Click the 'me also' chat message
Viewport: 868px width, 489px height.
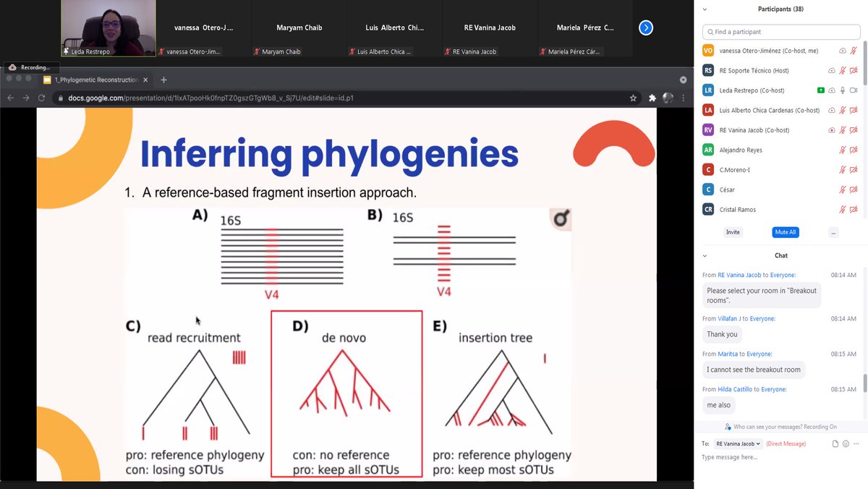tap(718, 405)
